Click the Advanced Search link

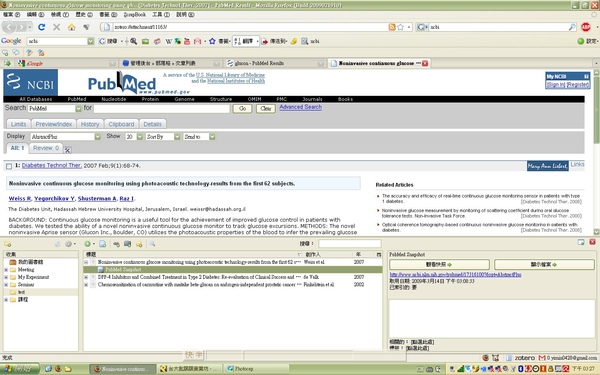(x=300, y=107)
